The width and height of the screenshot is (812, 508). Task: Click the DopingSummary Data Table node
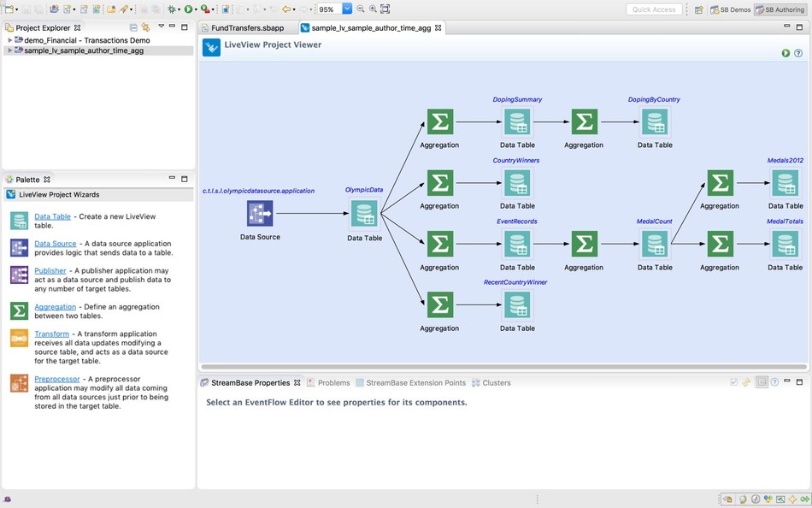517,122
